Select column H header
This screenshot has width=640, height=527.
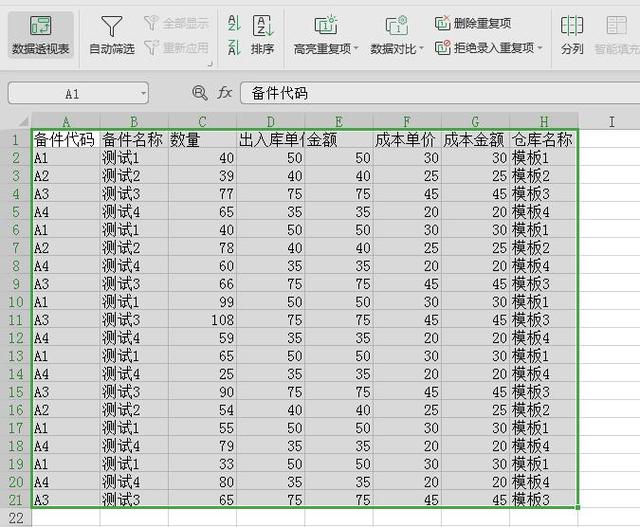(x=544, y=121)
